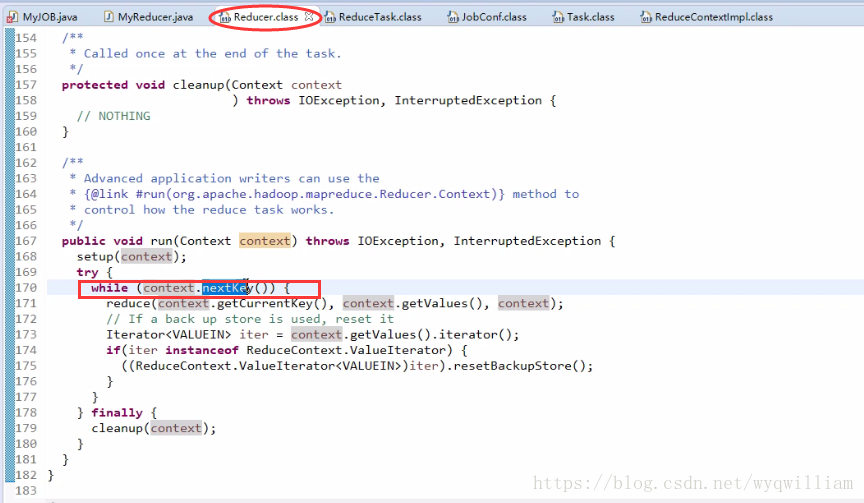This screenshot has width=864, height=503.
Task: Click the MyReducer.java file icon
Action: pyautogui.click(x=109, y=17)
